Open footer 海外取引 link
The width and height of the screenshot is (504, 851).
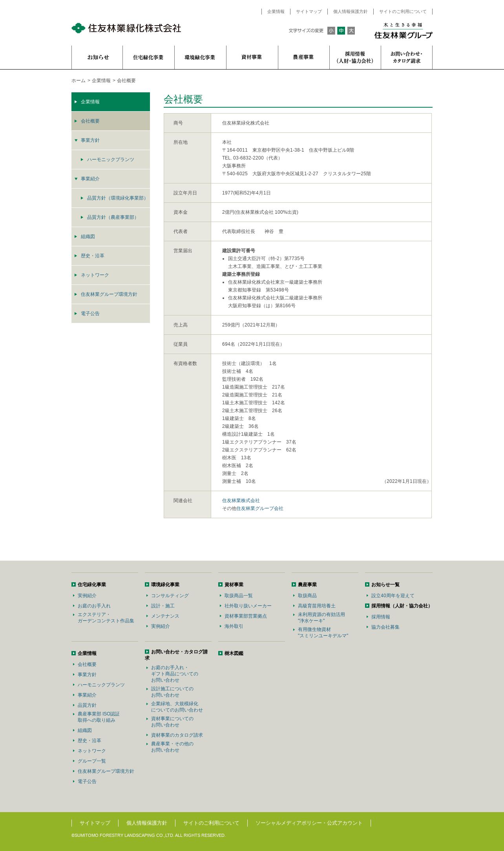[x=234, y=626]
